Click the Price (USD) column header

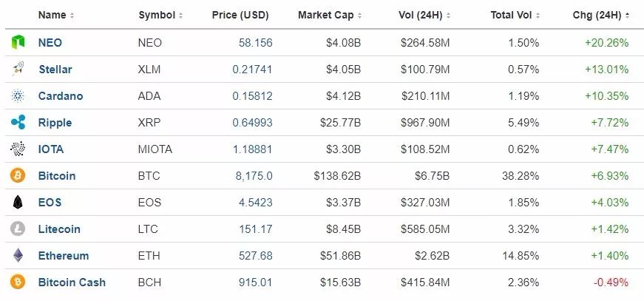240,16
